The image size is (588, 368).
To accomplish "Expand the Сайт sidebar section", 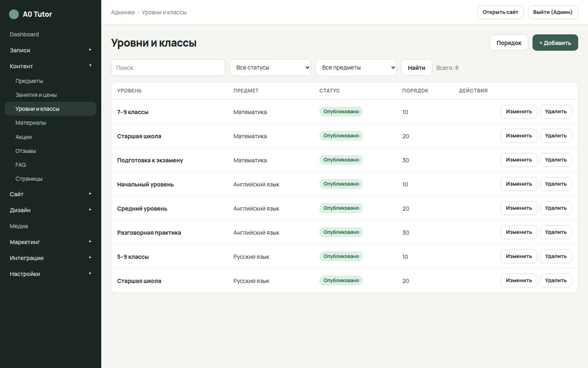I will 50,194.
